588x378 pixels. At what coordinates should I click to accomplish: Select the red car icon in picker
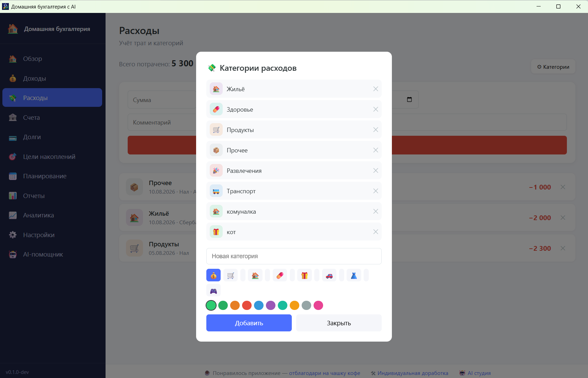click(329, 275)
